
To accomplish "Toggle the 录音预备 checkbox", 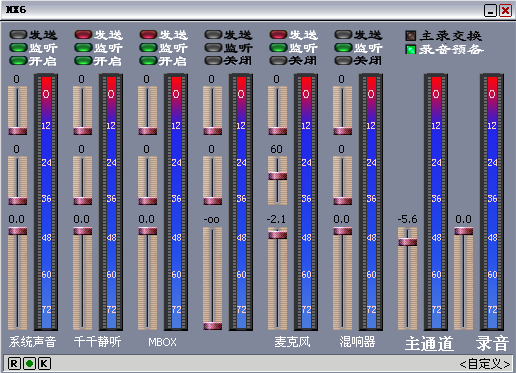I will [x=411, y=49].
